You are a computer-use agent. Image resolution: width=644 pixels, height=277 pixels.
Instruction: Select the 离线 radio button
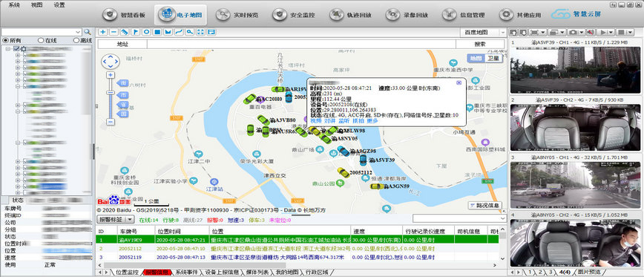76,40
